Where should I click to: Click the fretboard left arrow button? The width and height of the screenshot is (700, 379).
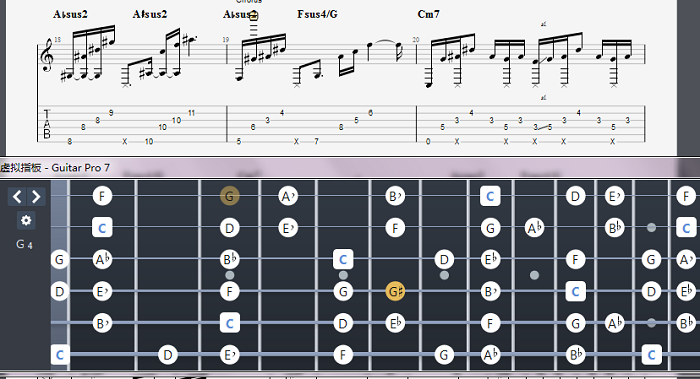point(17,196)
